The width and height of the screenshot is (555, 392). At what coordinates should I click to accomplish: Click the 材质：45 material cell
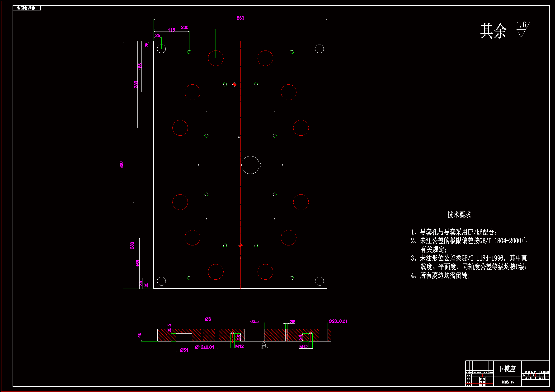click(x=507, y=382)
